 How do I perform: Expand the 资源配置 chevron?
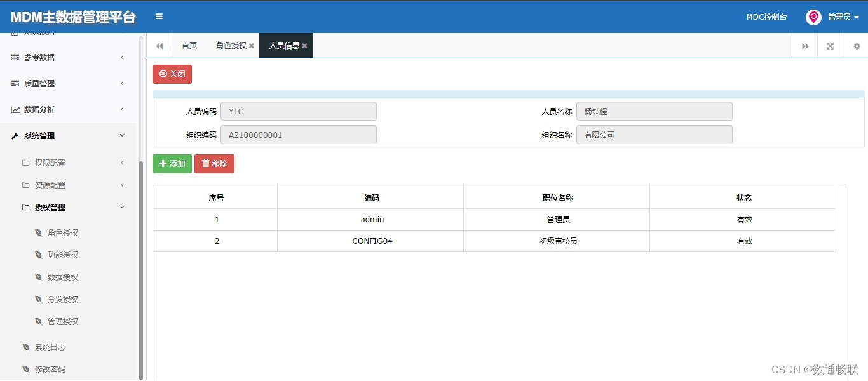(x=122, y=185)
